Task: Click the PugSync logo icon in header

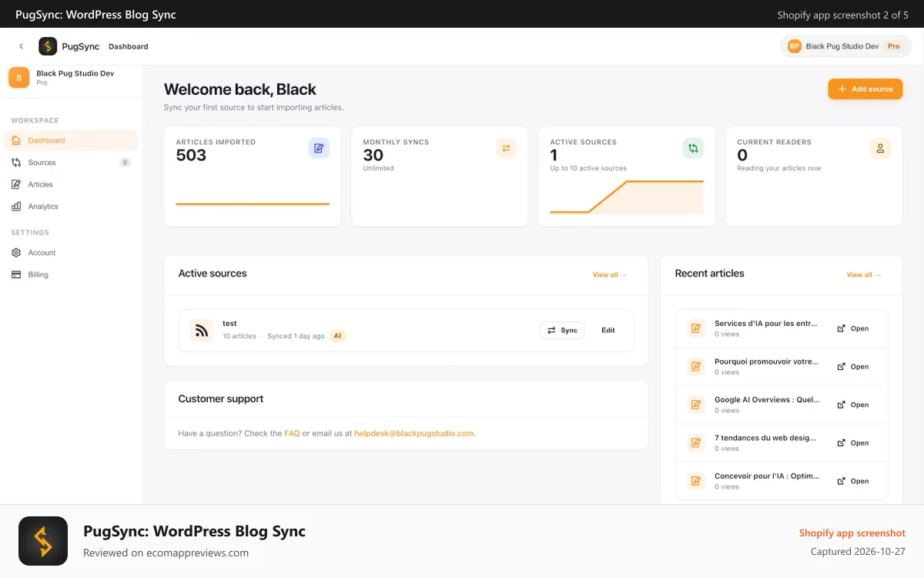Action: 48,46
